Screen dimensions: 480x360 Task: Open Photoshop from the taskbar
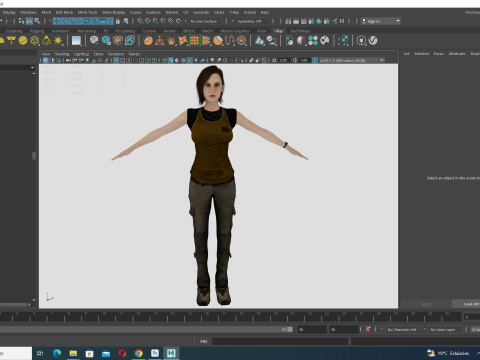[x=155, y=353]
